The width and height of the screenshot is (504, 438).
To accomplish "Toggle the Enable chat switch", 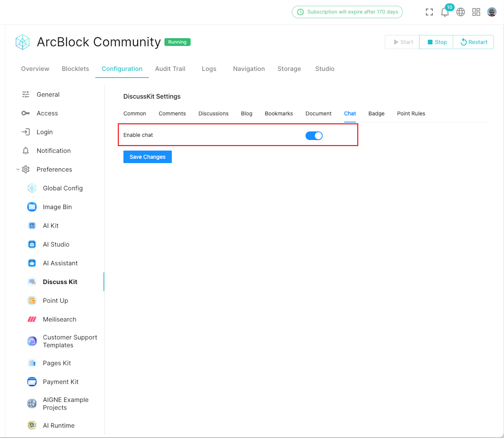I will click(x=314, y=136).
